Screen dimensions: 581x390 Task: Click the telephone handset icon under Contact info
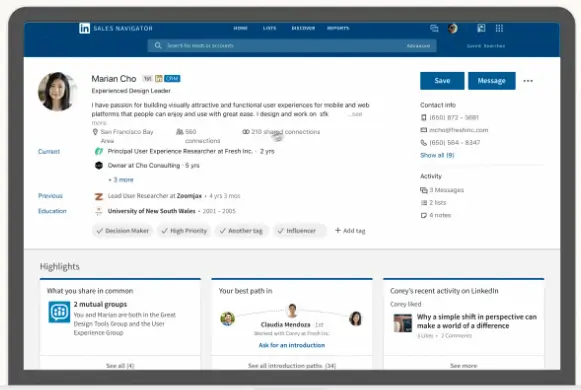tap(424, 143)
